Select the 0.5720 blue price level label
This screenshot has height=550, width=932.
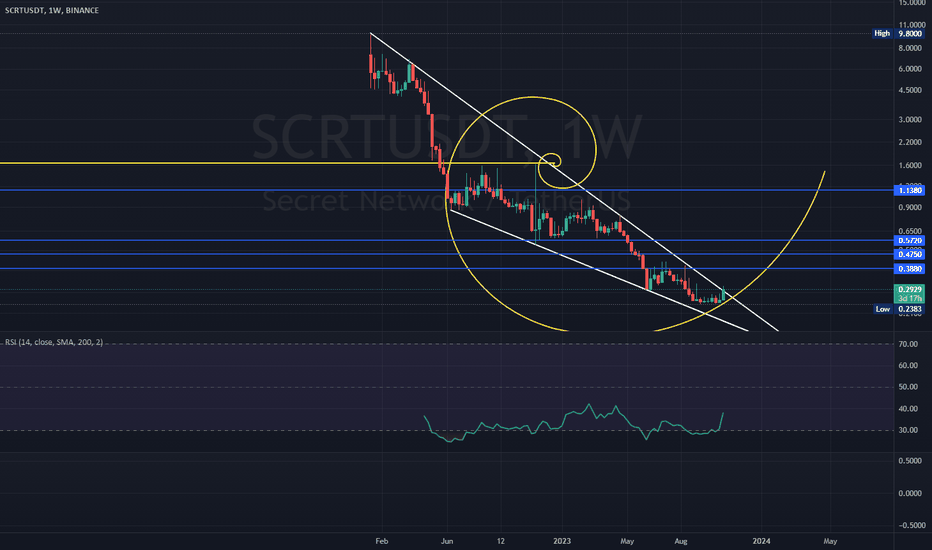click(909, 241)
